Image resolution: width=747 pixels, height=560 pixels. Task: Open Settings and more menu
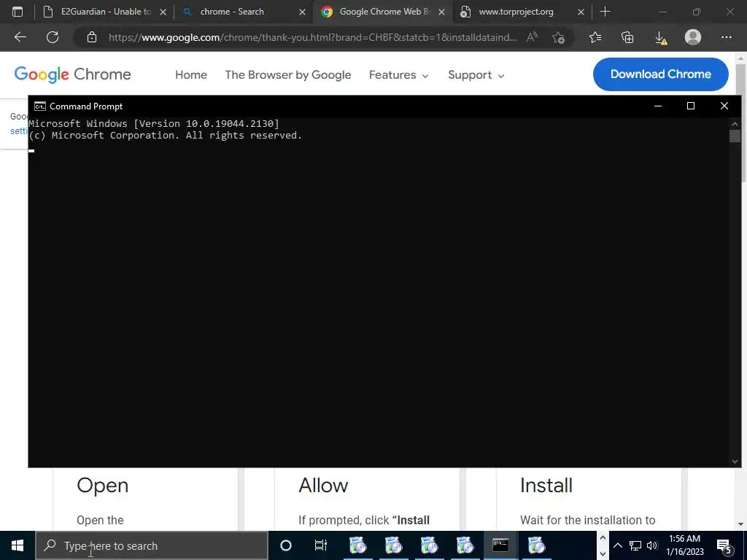point(726,37)
